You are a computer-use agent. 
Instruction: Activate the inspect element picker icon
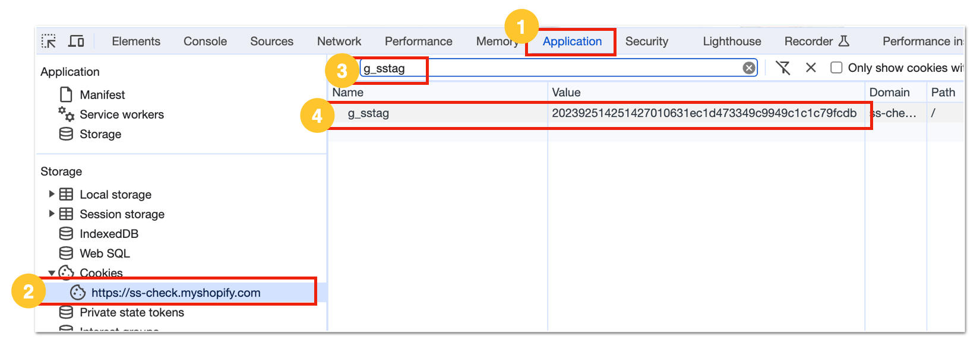click(x=49, y=41)
